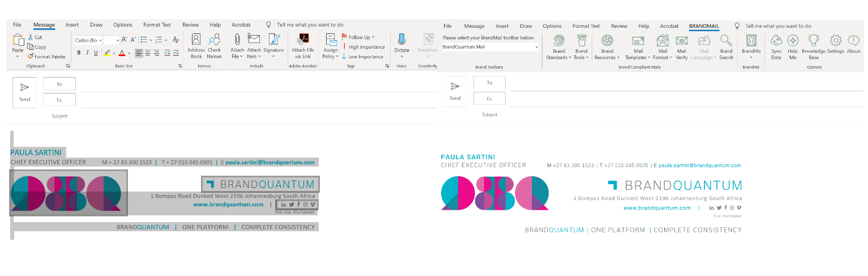Click the Cut button
This screenshot has height=276, width=868.
pos(35,37)
